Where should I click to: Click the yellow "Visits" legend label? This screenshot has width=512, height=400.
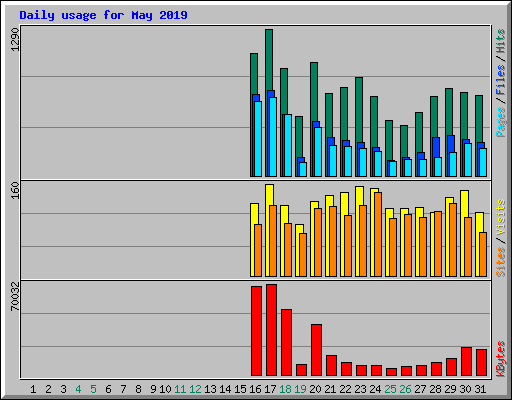(501, 217)
